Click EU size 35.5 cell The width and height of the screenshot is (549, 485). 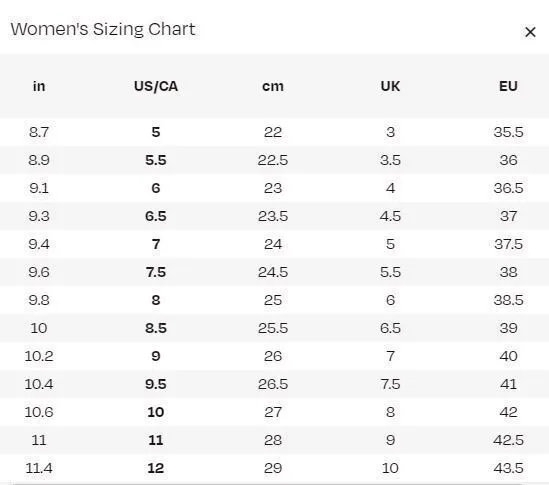coord(508,132)
